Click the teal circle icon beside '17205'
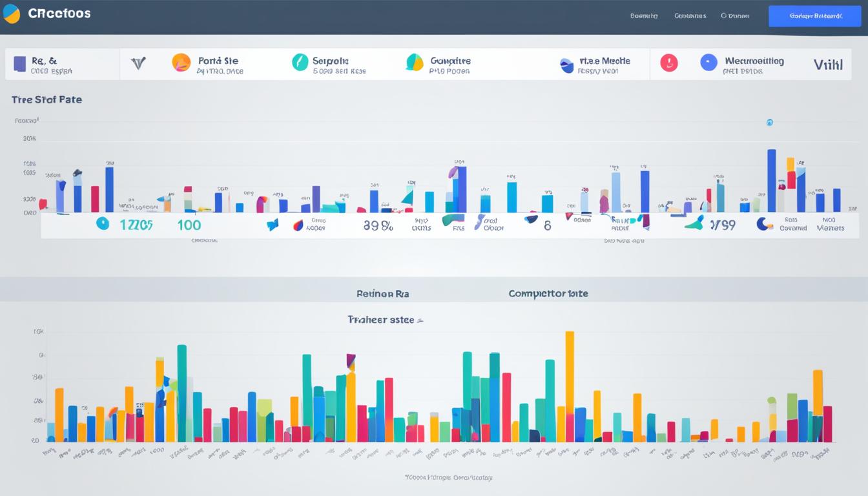This screenshot has height=496, width=868. [103, 223]
